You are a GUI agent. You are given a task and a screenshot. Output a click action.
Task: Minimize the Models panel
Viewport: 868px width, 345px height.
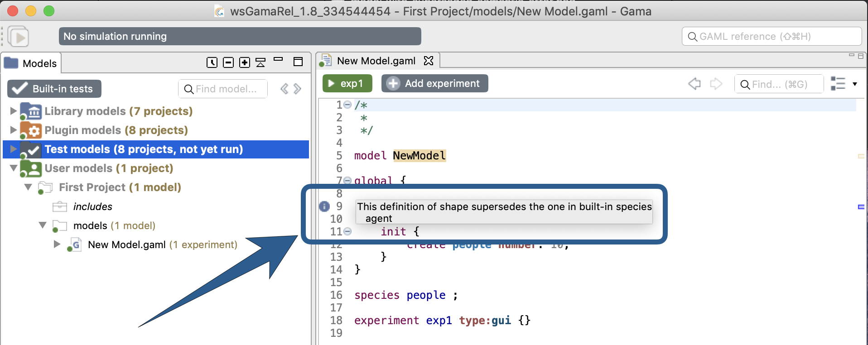coord(278,59)
